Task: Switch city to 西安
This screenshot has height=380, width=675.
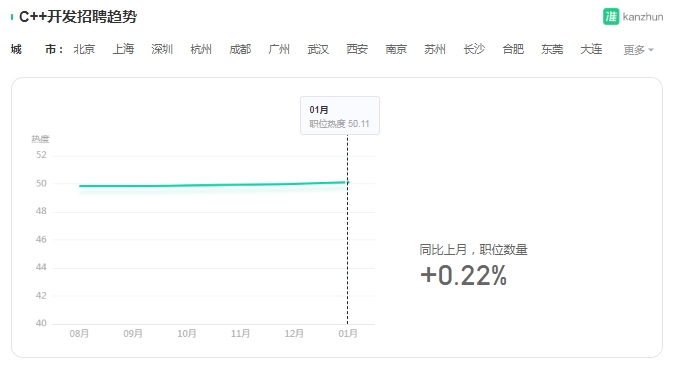Action: (357, 49)
